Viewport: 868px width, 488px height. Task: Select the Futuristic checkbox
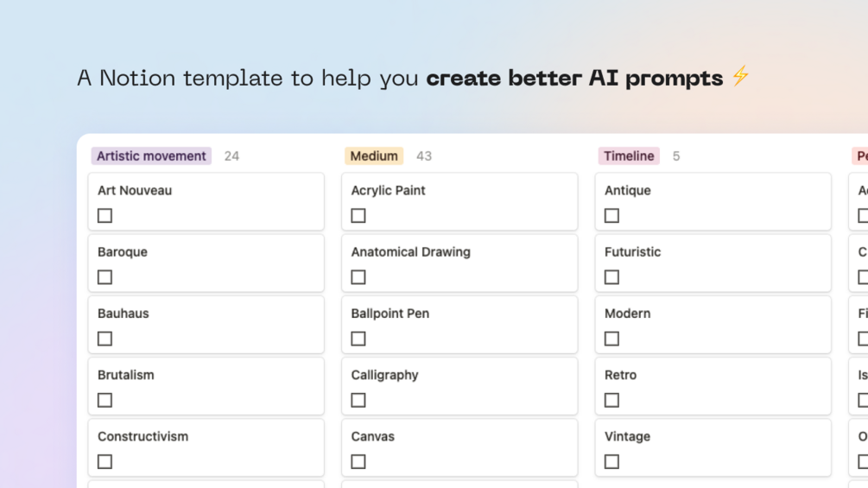(612, 277)
